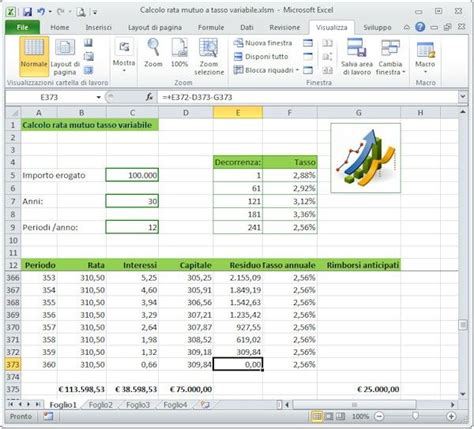474x429 pixels.
Task: Click the Importo erogato cell with 100.000
Action: coord(132,175)
